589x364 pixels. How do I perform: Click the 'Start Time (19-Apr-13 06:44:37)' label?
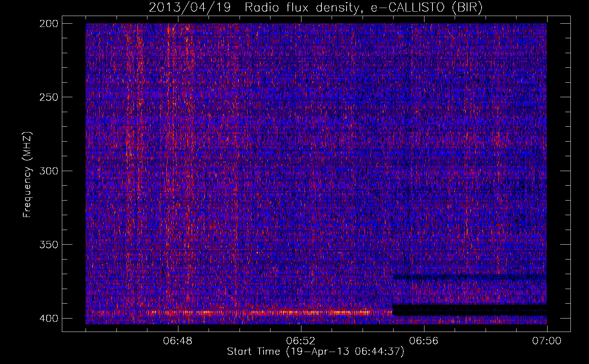(x=316, y=352)
